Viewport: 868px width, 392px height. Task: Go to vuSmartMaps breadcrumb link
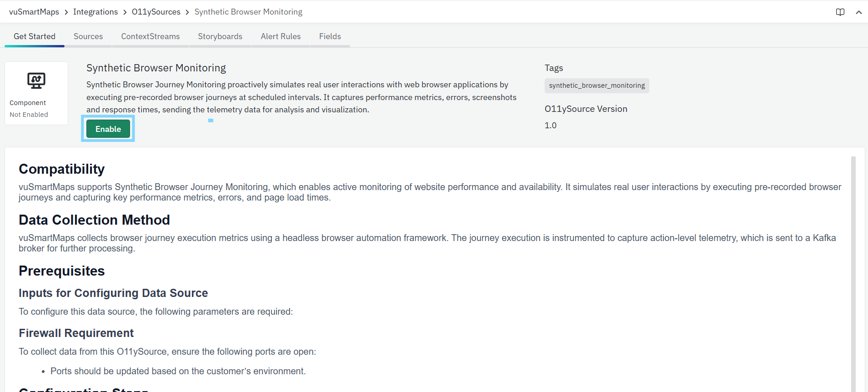click(x=34, y=12)
